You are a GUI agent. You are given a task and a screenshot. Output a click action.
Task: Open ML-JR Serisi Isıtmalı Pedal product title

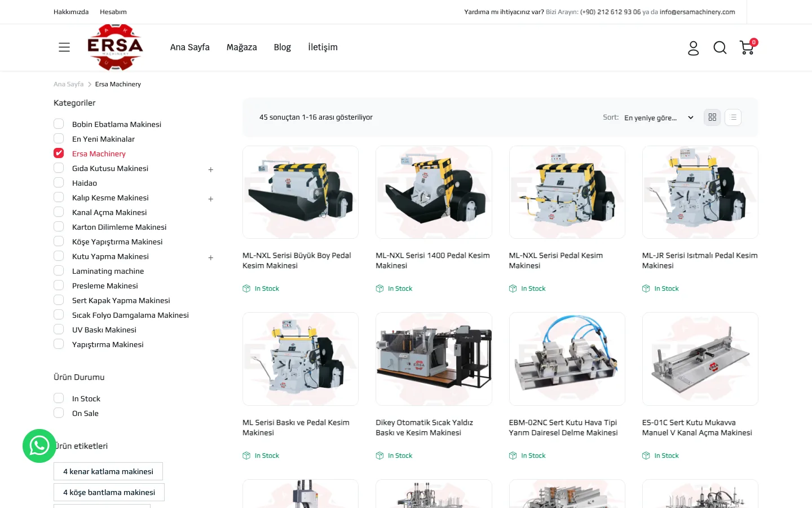click(x=700, y=260)
